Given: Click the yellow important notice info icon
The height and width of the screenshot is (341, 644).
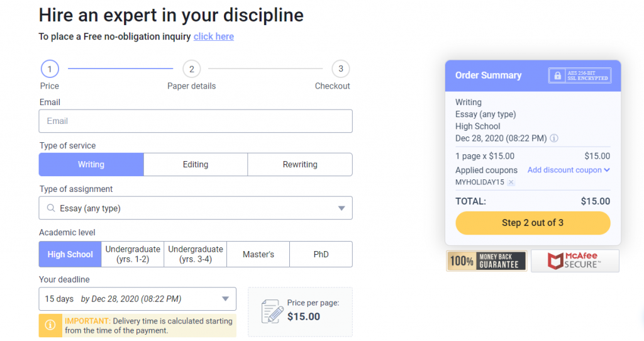Looking at the screenshot, I should (x=50, y=325).
